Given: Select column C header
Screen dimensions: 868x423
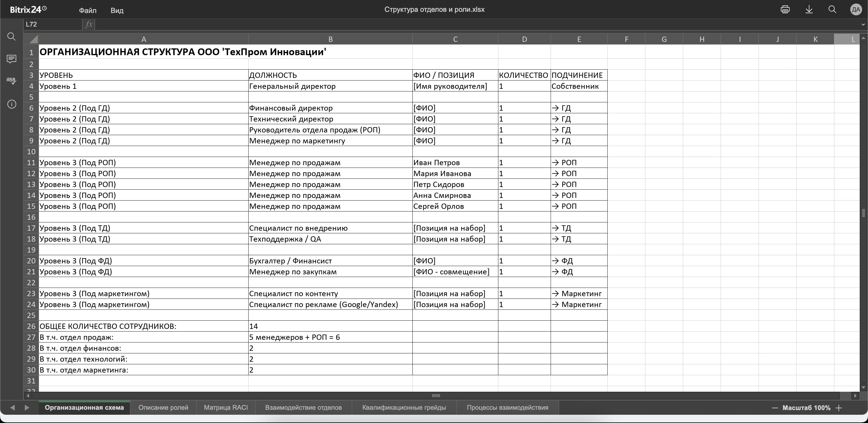Looking at the screenshot, I should point(455,40).
